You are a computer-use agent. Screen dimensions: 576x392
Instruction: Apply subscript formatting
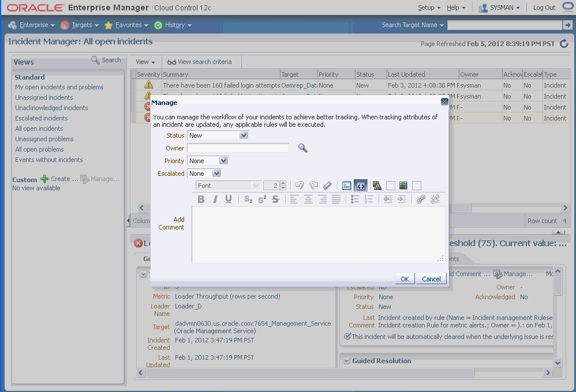[248, 199]
